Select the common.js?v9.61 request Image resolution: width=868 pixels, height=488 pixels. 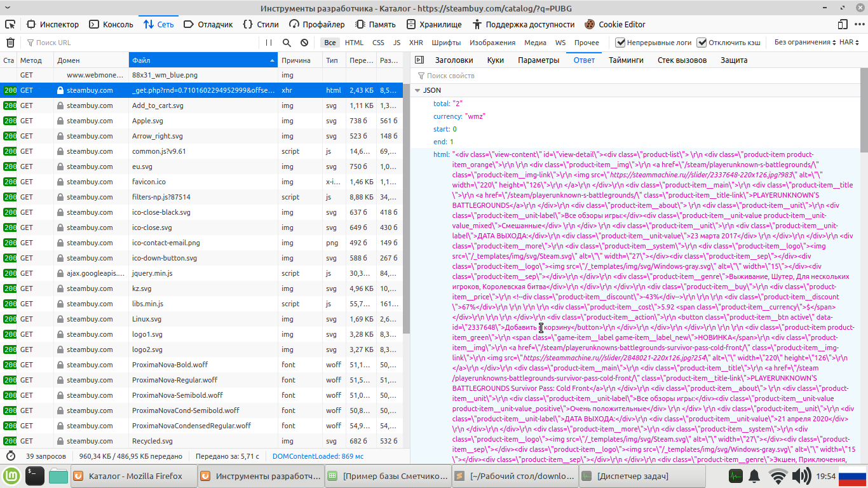pos(201,151)
